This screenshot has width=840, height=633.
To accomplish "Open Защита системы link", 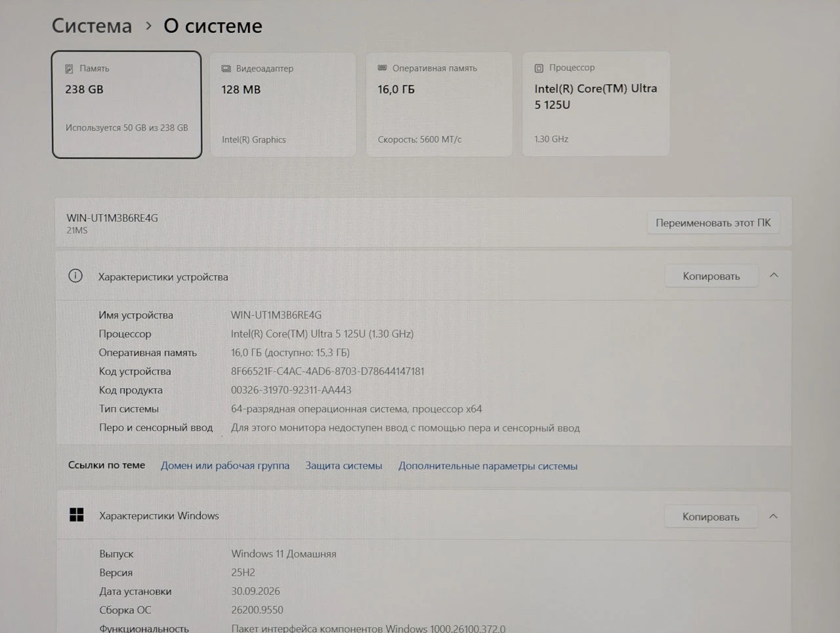I will point(344,465).
